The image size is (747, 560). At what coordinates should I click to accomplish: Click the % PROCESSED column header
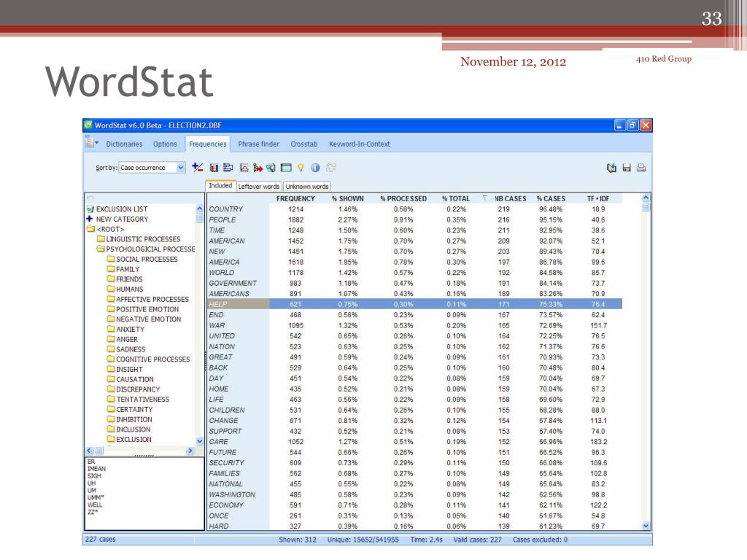[x=403, y=198]
